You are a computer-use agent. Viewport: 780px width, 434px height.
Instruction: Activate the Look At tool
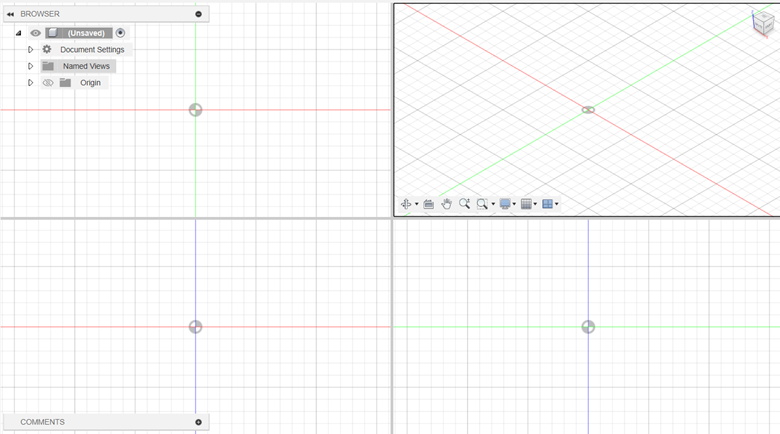[x=428, y=204]
